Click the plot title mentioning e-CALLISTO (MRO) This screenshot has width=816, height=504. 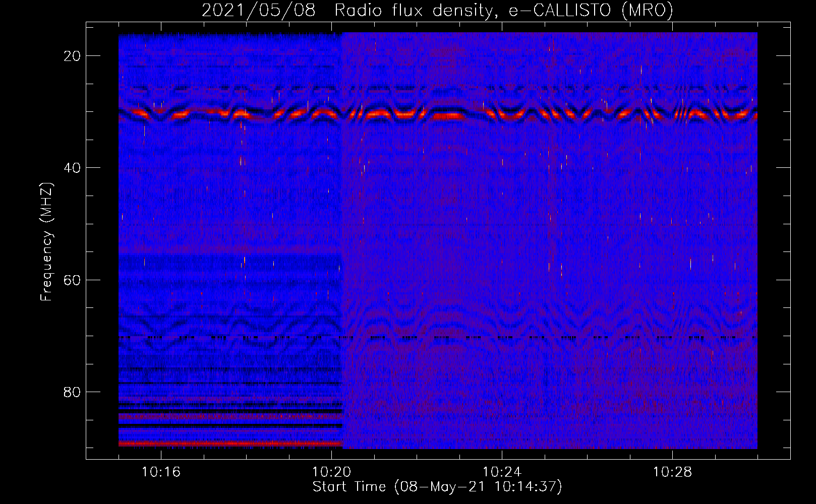[x=437, y=11]
